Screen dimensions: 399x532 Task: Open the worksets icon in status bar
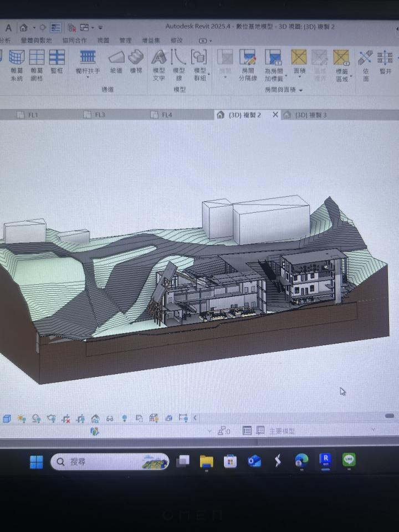point(95,431)
